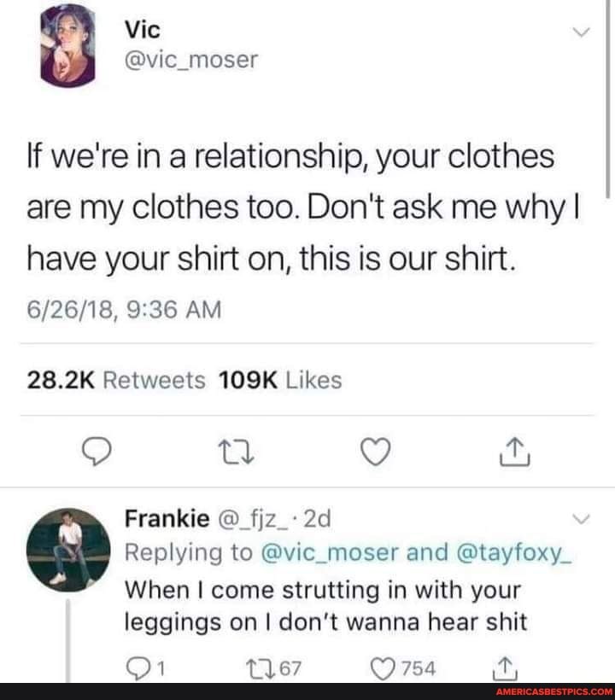Click the reply icon under Vic's tweet
Image resolution: width=615 pixels, height=700 pixels.
point(97,452)
